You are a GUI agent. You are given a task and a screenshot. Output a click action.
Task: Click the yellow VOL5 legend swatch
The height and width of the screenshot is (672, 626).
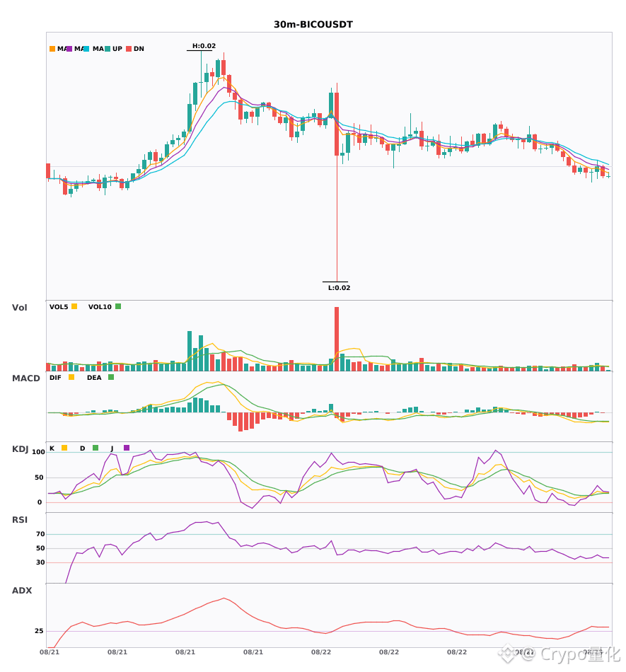(74, 306)
